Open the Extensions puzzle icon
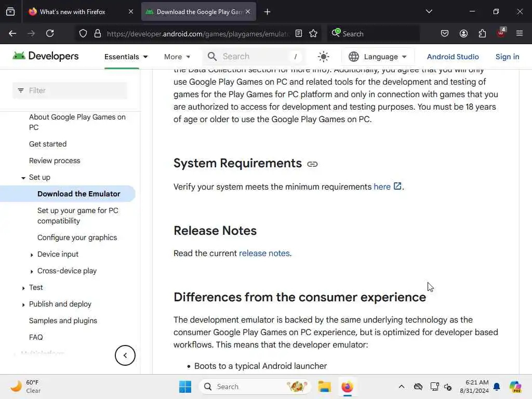 [482, 33]
